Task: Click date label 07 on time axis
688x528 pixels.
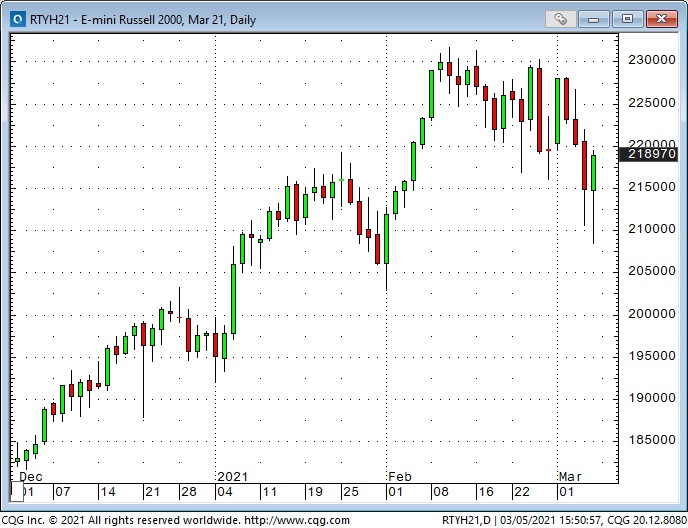Action: pyautogui.click(x=63, y=492)
